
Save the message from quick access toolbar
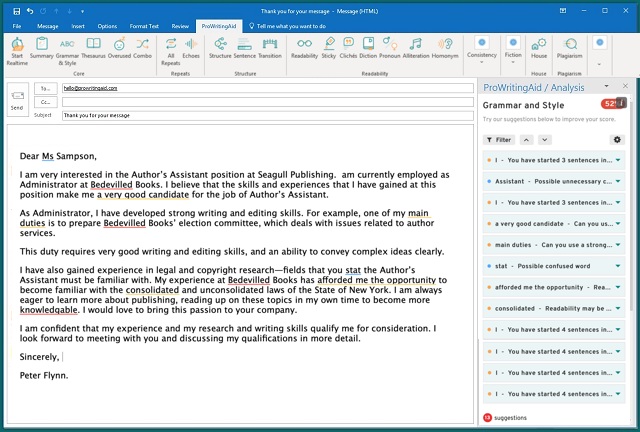tap(17, 11)
